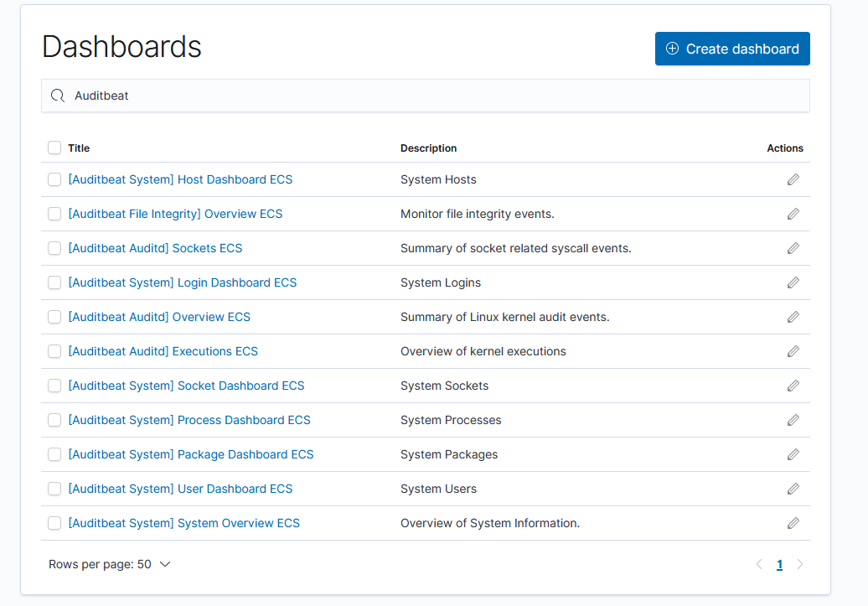Open Socket Dashboard ECS link

(x=186, y=386)
